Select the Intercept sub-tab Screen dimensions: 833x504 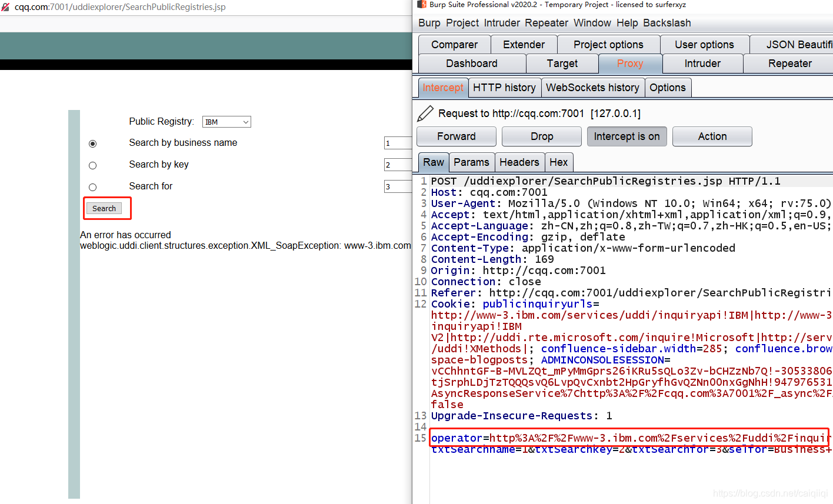(x=443, y=88)
